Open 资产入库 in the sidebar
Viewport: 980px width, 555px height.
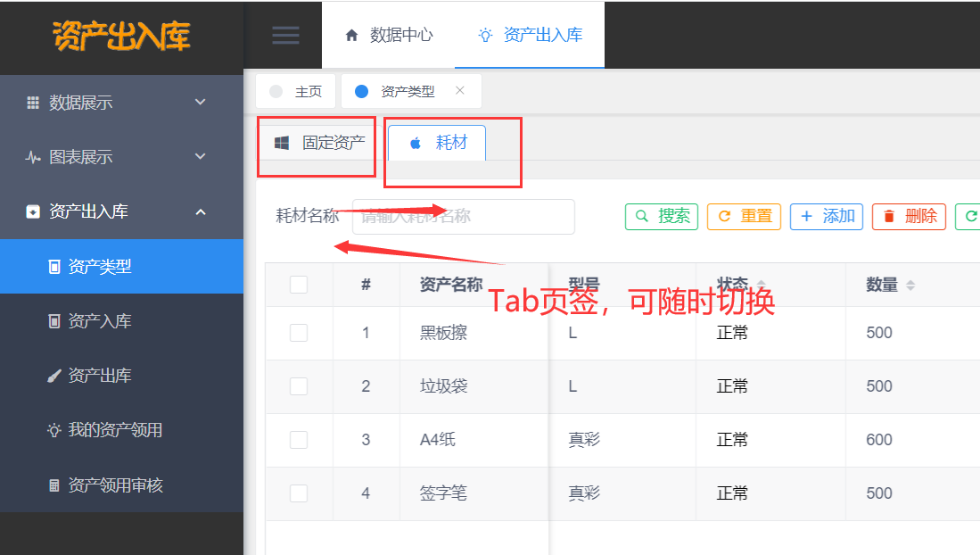click(122, 321)
